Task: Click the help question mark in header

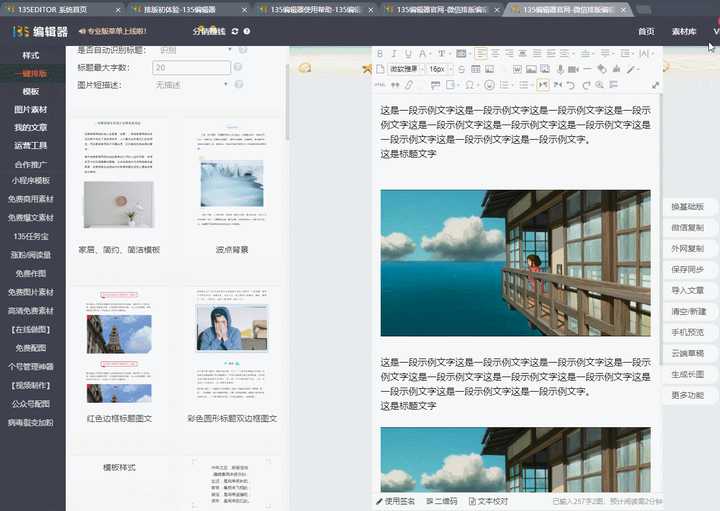Action: pyautogui.click(x=247, y=31)
